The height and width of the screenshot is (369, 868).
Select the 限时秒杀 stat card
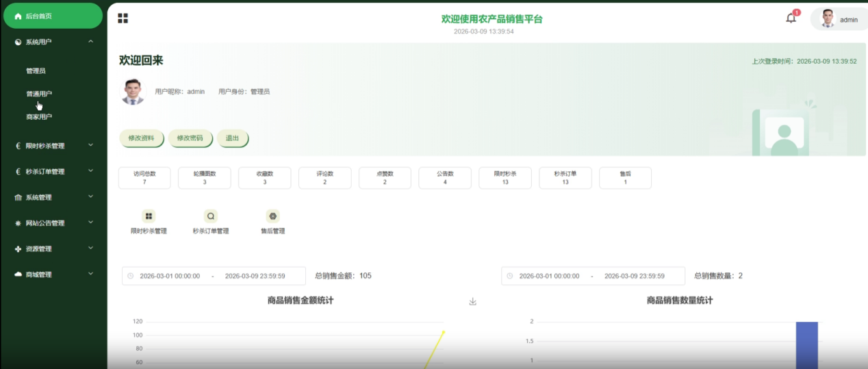click(x=505, y=178)
